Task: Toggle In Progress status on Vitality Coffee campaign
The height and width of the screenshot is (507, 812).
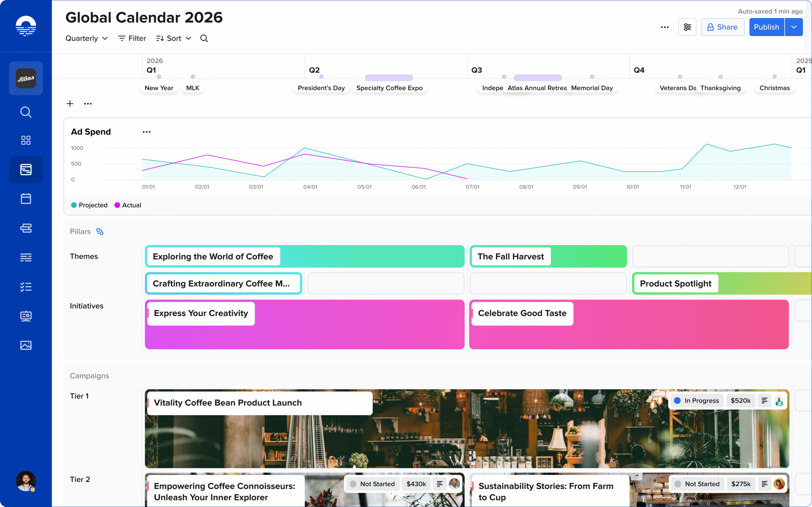Action: (697, 400)
